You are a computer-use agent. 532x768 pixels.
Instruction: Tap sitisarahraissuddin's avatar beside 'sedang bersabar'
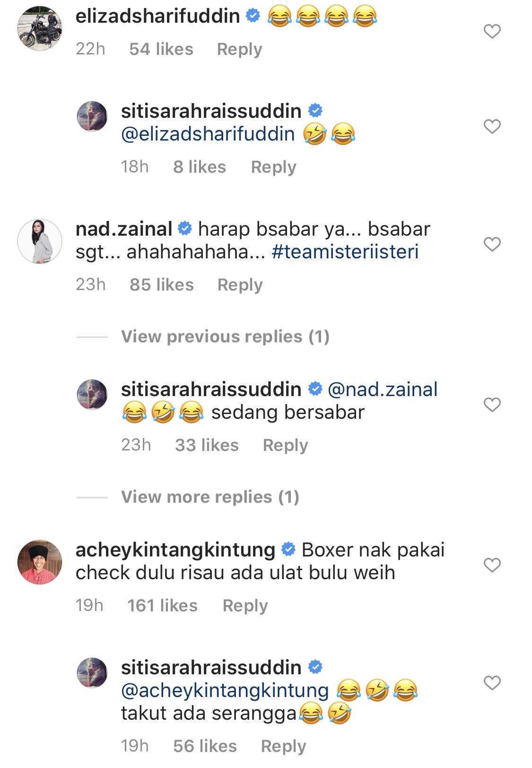pyautogui.click(x=92, y=395)
